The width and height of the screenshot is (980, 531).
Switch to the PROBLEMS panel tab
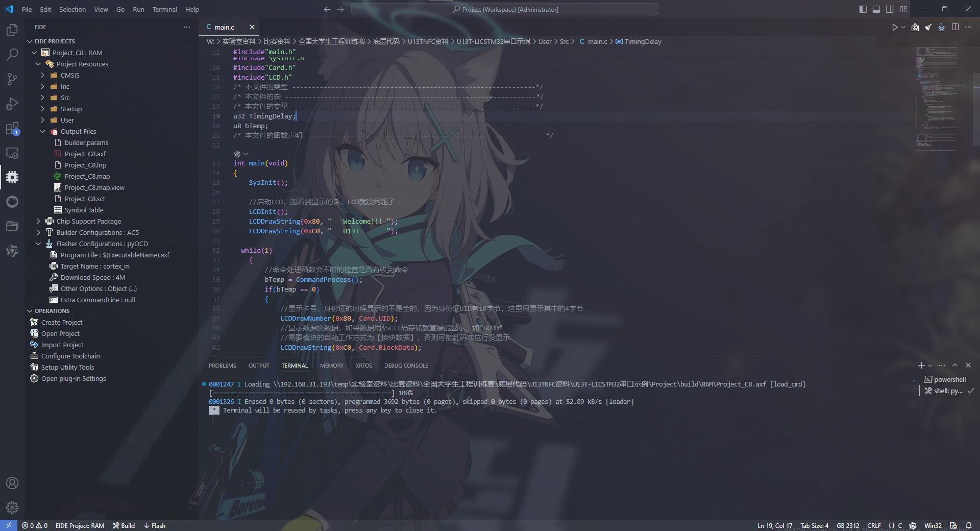point(222,366)
